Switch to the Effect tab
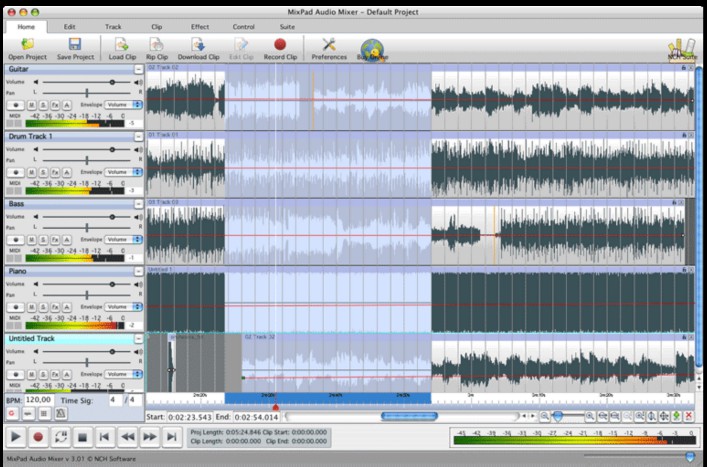The width and height of the screenshot is (707, 467). coord(200,26)
